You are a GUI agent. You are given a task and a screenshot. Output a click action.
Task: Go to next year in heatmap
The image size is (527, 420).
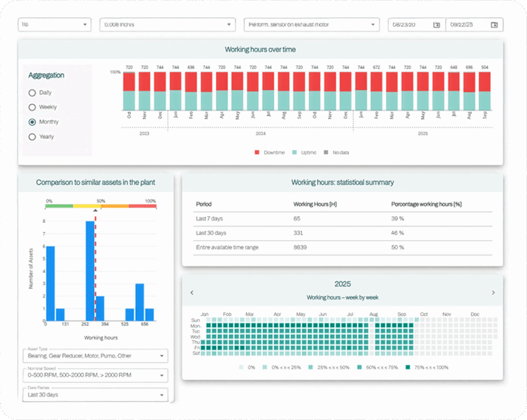pos(493,293)
